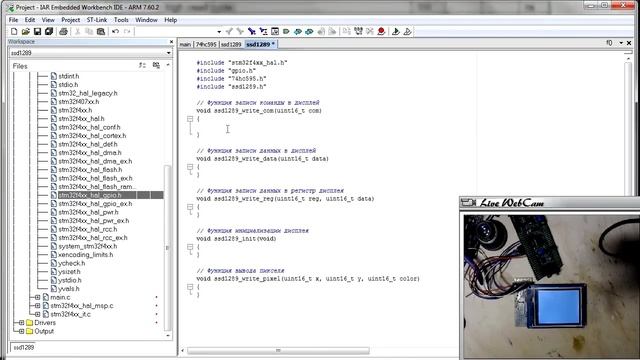Save the current file via the toolbar

(37, 31)
